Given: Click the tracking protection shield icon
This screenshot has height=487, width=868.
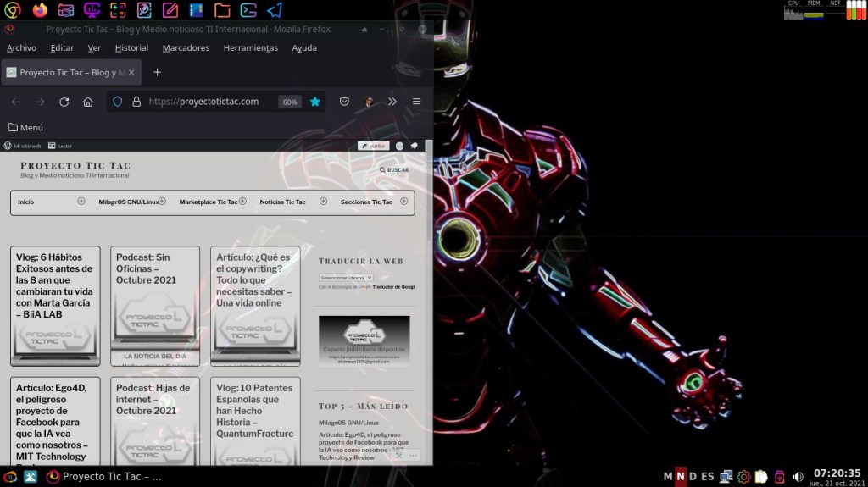Looking at the screenshot, I should (118, 102).
